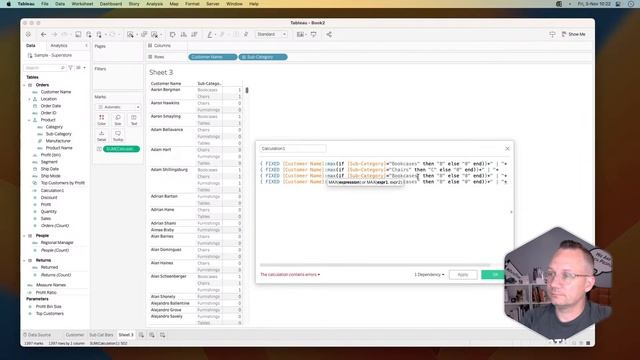Image resolution: width=640 pixels, height=360 pixels.
Task: Collapse the Orders table
Action: pyautogui.click(x=24, y=85)
